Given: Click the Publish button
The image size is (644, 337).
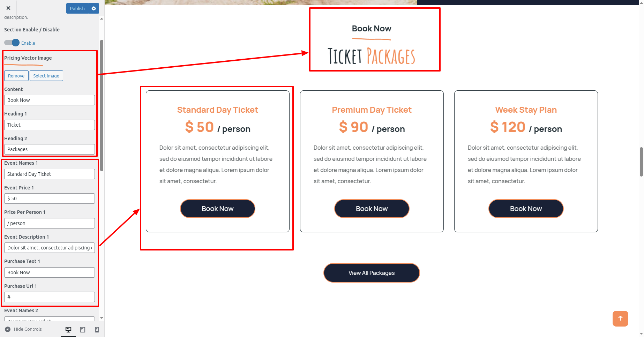Looking at the screenshot, I should [x=77, y=8].
